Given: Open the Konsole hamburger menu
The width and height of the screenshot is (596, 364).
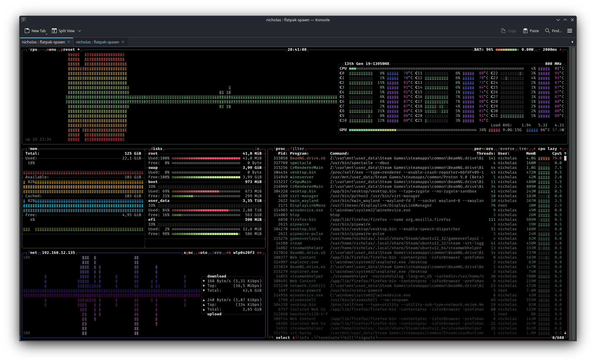Looking at the screenshot, I should coord(570,31).
